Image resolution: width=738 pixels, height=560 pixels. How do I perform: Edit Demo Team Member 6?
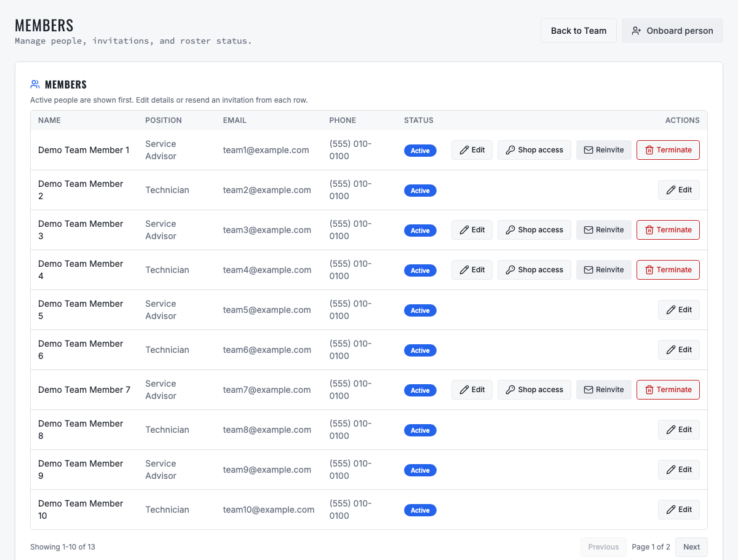(x=679, y=350)
